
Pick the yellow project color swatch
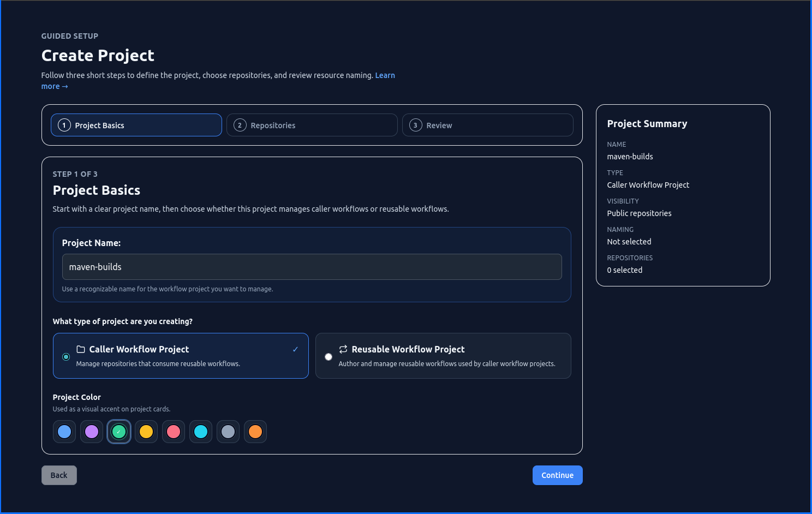(146, 432)
